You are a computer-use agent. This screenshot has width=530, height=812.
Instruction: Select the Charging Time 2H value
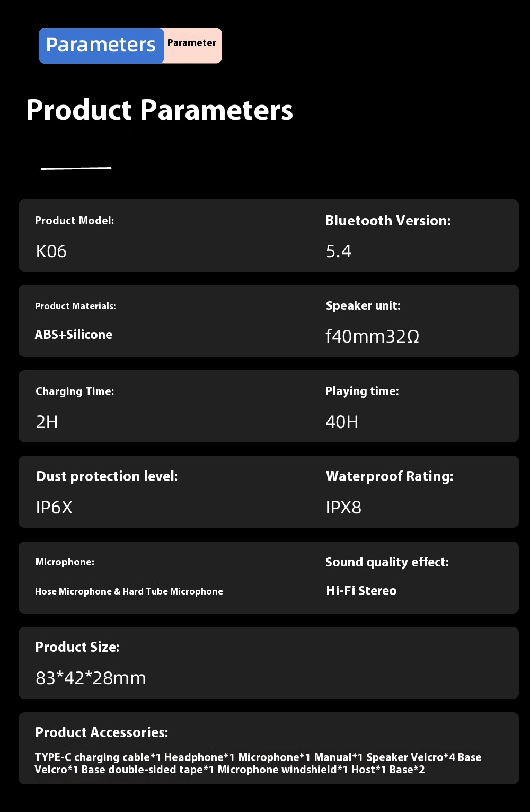click(x=47, y=422)
